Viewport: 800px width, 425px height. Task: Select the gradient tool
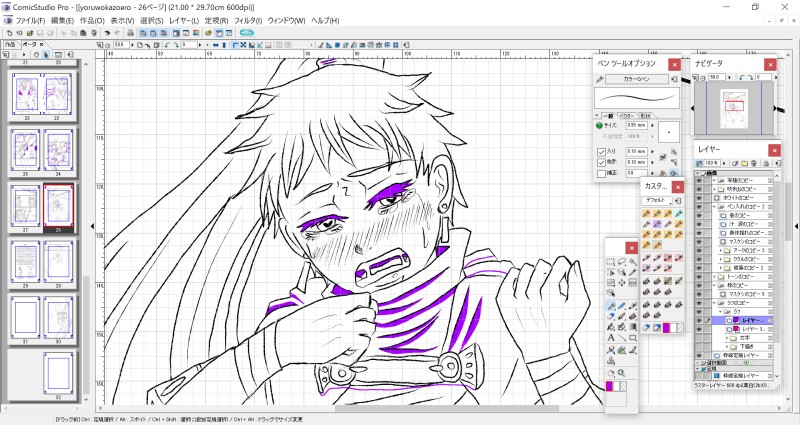pyautogui.click(x=633, y=326)
